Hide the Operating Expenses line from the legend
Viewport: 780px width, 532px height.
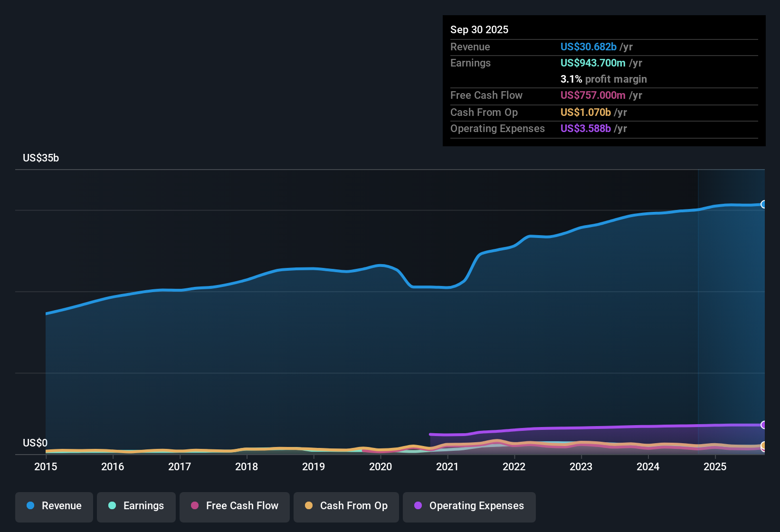tap(469, 506)
